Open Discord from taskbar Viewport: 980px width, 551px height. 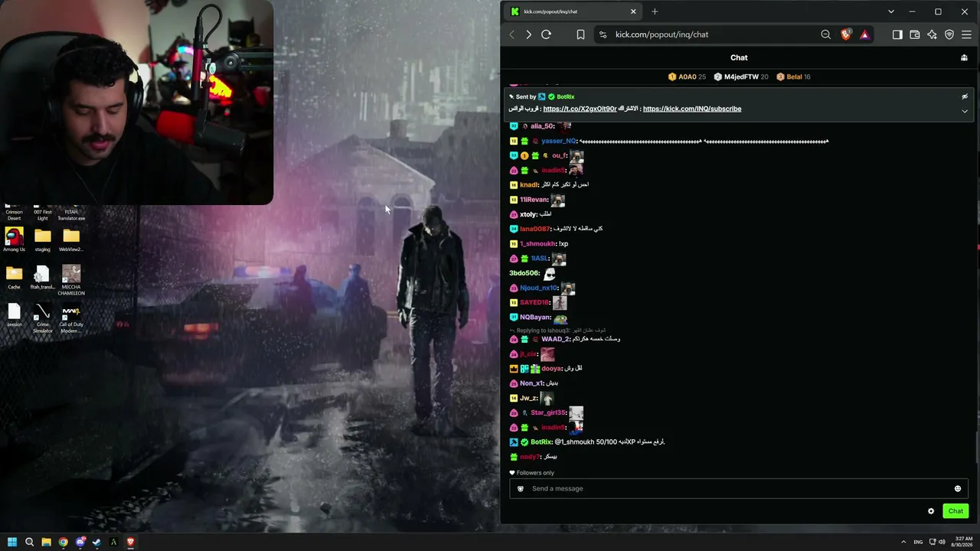(80, 542)
